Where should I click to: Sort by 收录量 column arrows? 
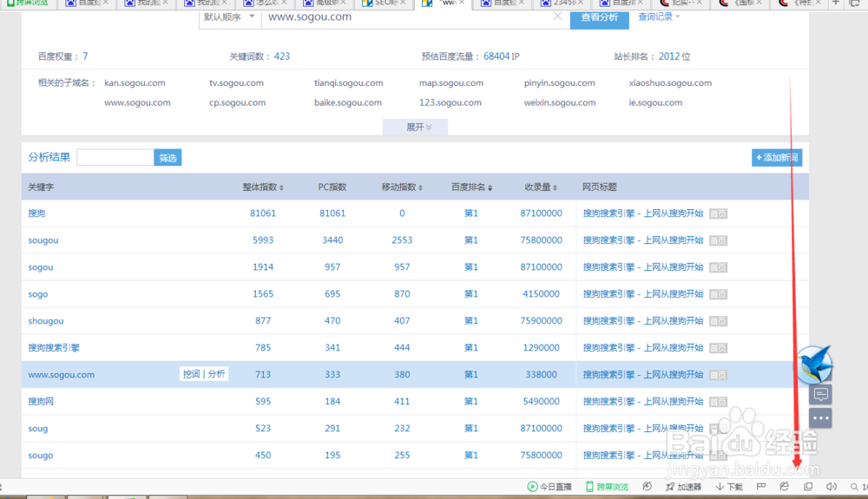[x=555, y=188]
